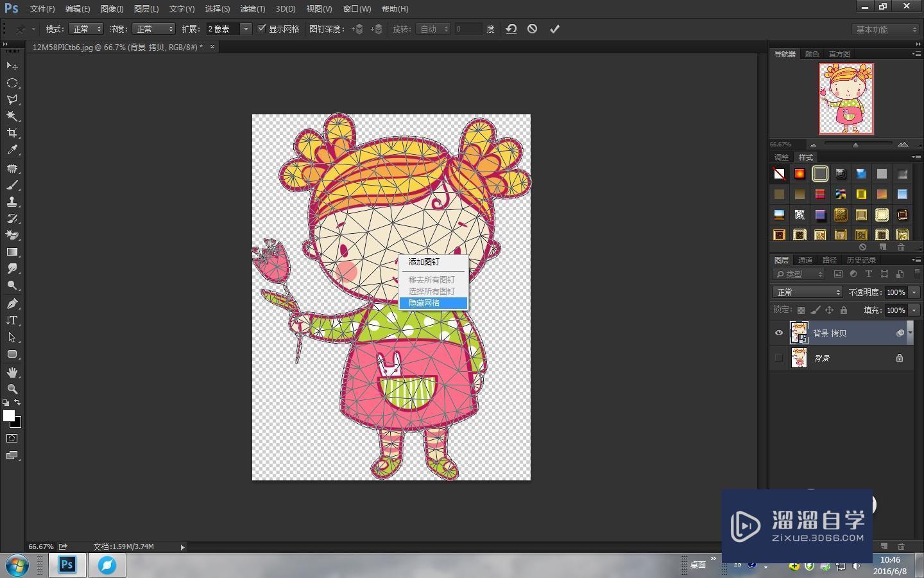The width and height of the screenshot is (924, 578).
Task: Click the foreground color swatch
Action: pos(8,416)
